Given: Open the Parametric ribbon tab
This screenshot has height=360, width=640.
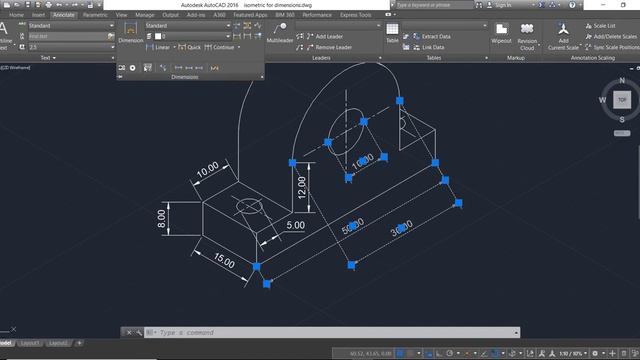Looking at the screenshot, I should tap(95, 15).
